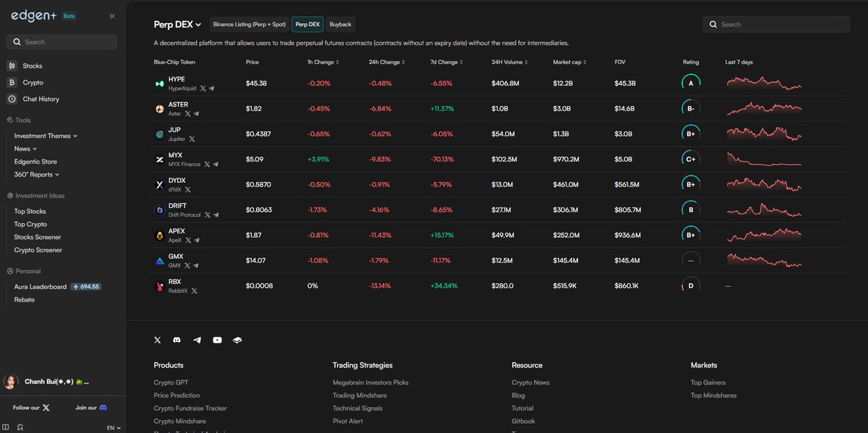868x433 pixels.
Task: Click the ASTER price $1.82
Action: click(x=254, y=109)
